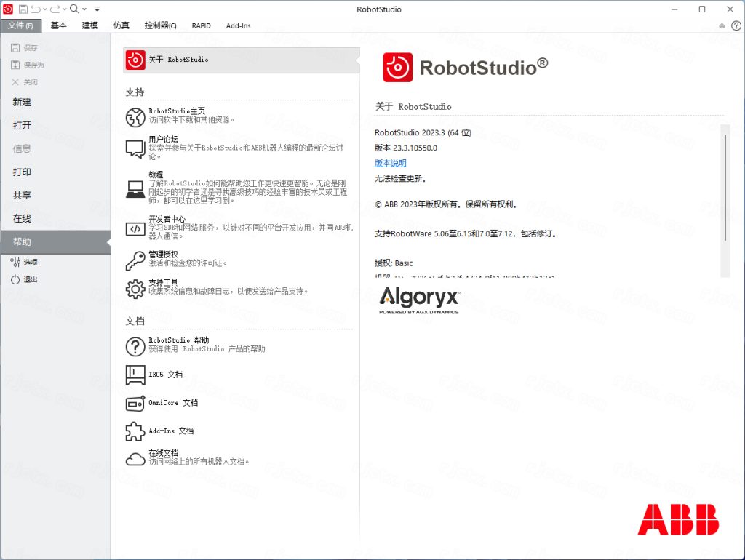Click the key icon for 管理授权
Screen dimensions: 745x560
[135, 260]
